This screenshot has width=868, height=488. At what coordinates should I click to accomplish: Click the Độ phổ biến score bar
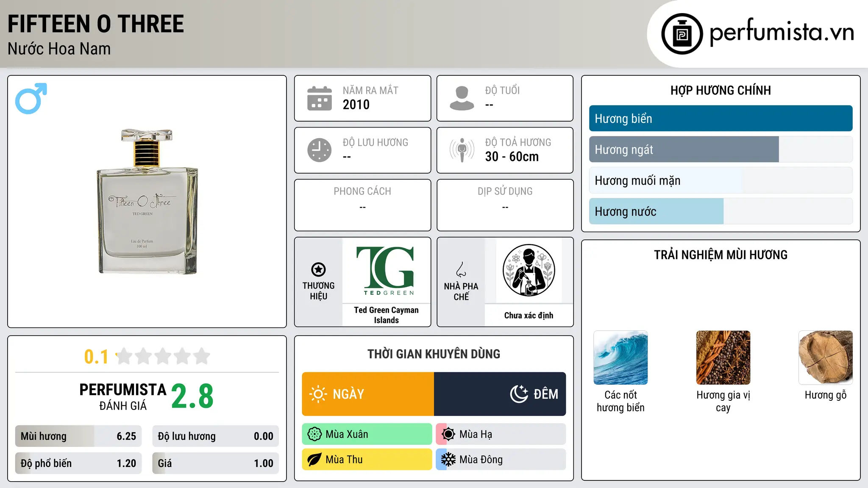[78, 463]
